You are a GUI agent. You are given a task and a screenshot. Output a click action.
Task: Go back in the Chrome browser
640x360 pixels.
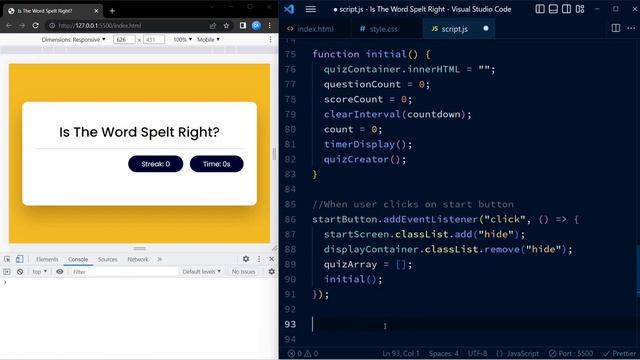pyautogui.click(x=9, y=25)
